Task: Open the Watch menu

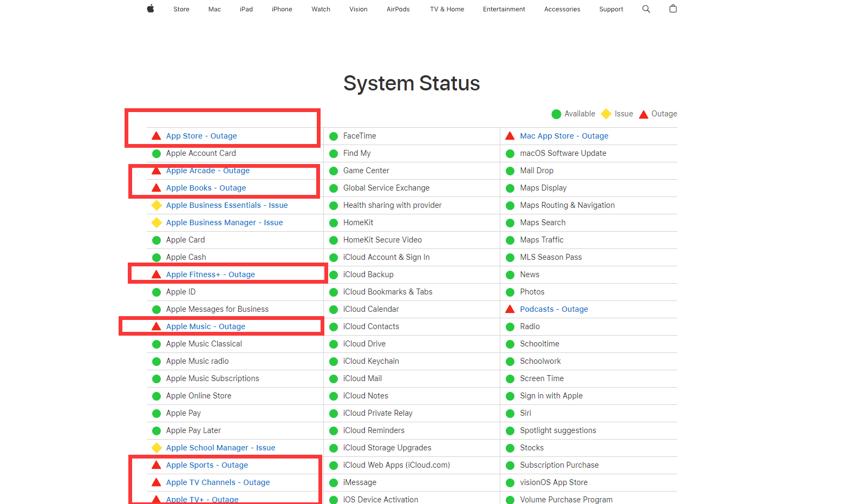Action: click(321, 9)
